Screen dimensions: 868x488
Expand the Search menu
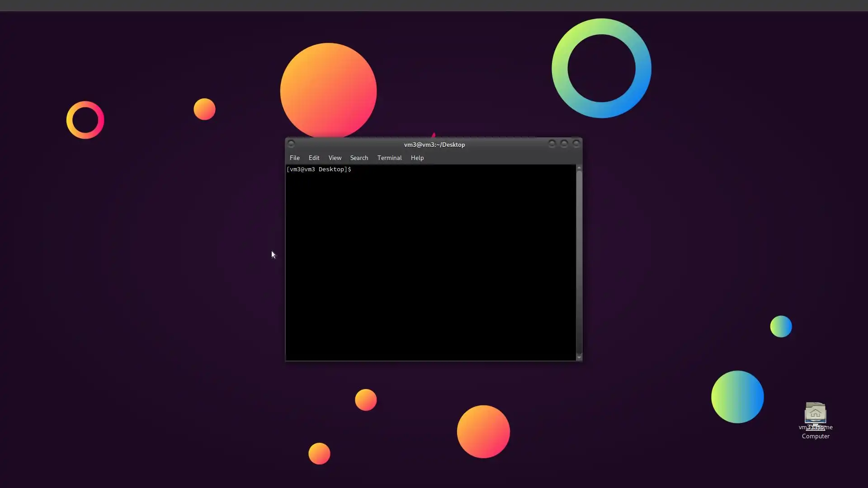coord(359,158)
